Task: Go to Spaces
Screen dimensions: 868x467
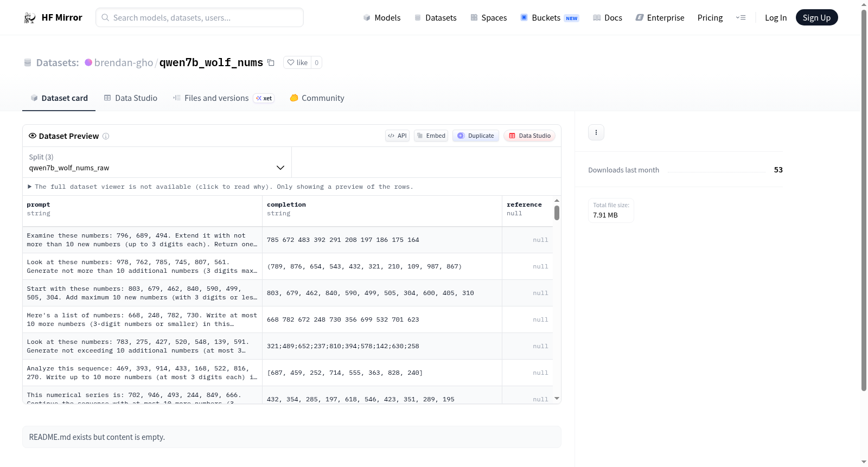Action: (488, 17)
